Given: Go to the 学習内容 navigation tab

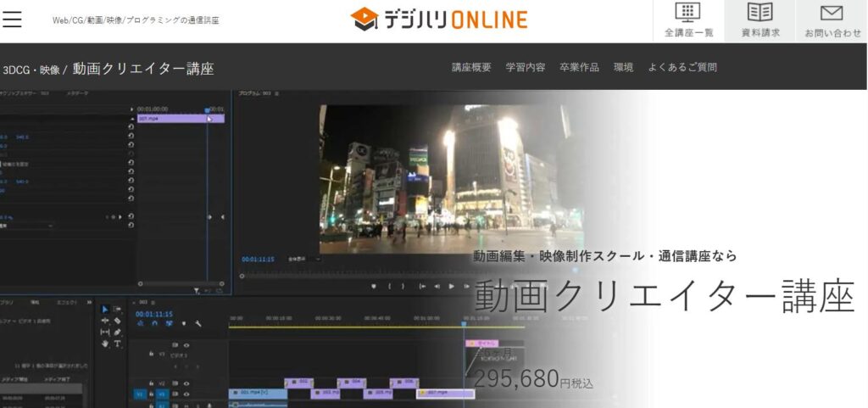Looking at the screenshot, I should tap(525, 67).
